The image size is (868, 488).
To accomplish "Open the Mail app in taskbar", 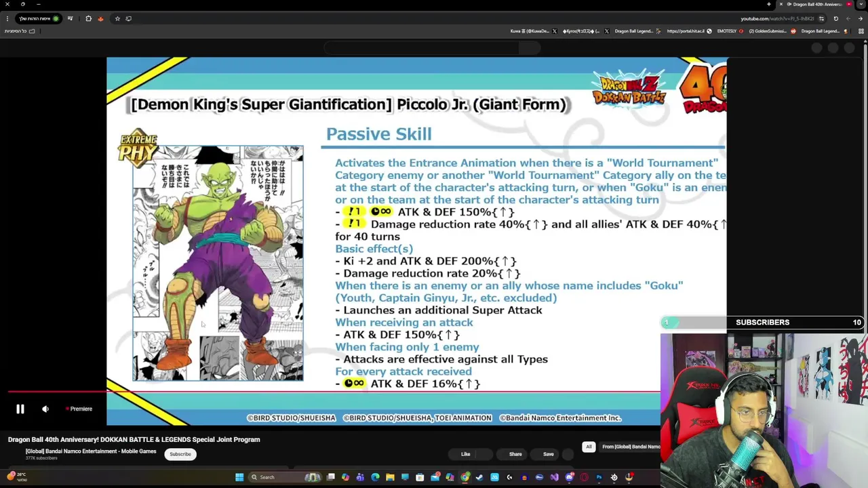I will pos(435,477).
